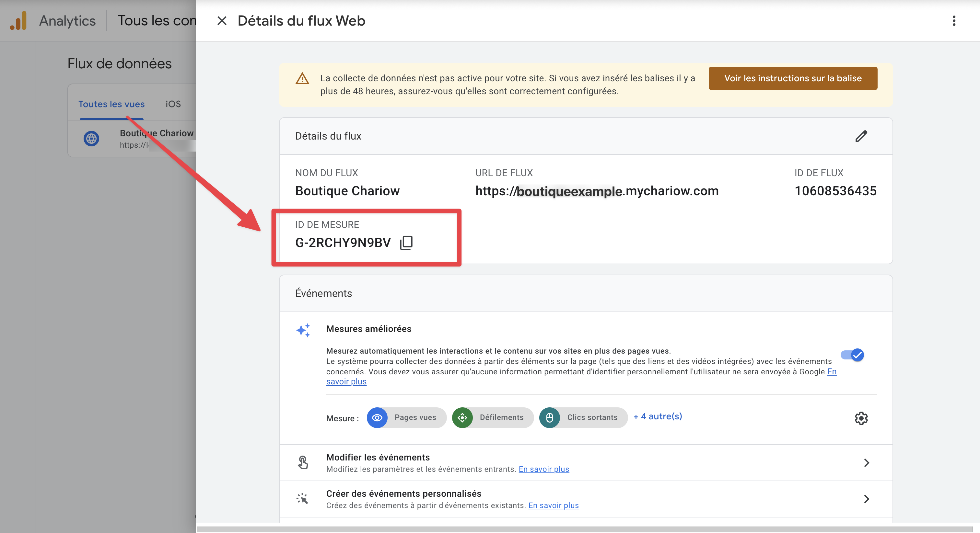
Task: Open En savoir plus link under Modifier les événements
Action: click(x=544, y=469)
